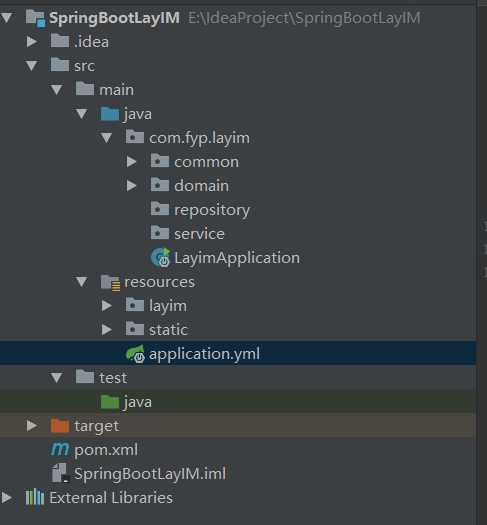487x525 pixels.
Task: Select the SpringBootLayIM.iml file name
Action: (150, 474)
